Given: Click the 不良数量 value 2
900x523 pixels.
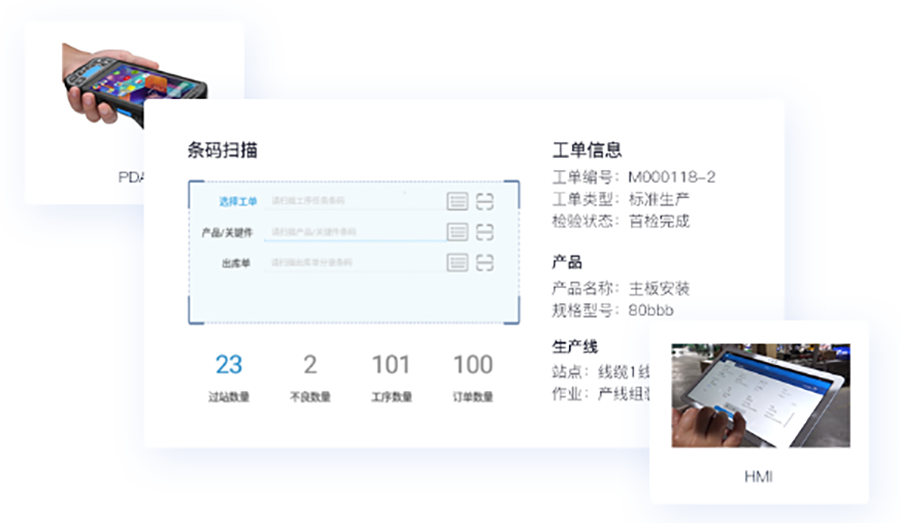Looking at the screenshot, I should (310, 365).
